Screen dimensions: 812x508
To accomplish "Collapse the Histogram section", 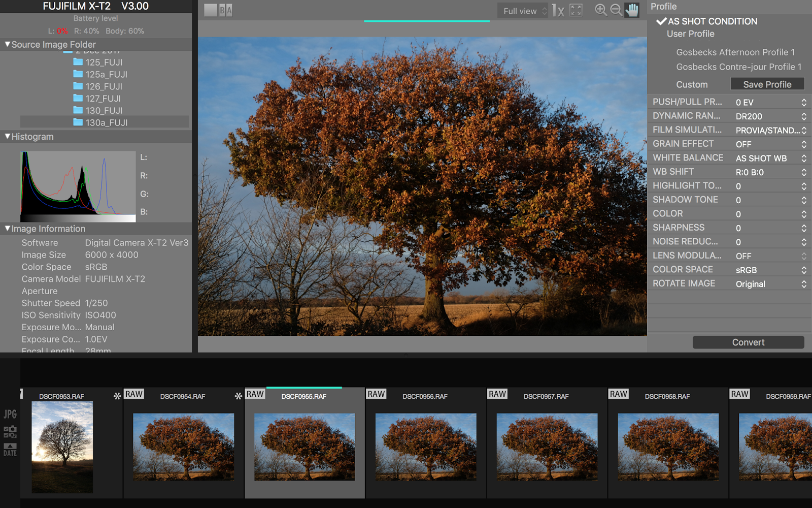I will [8, 136].
